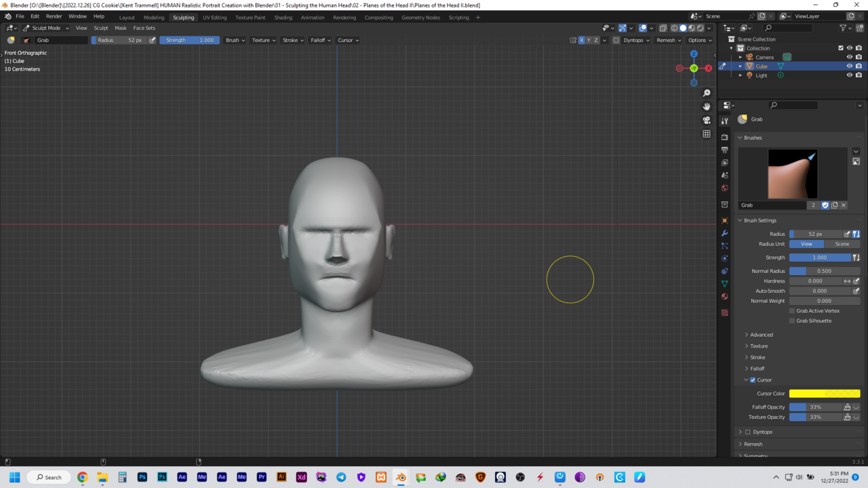Open the View Layer properties tab
The width and height of the screenshot is (868, 488).
[725, 163]
